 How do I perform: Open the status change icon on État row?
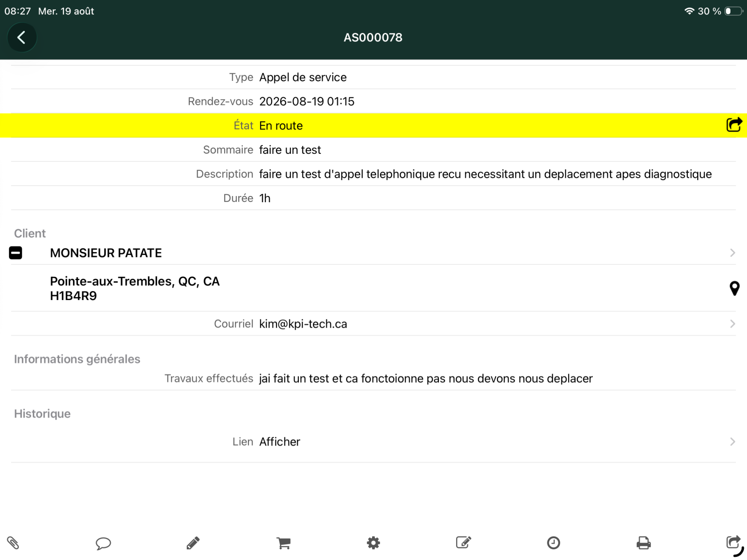click(x=734, y=125)
